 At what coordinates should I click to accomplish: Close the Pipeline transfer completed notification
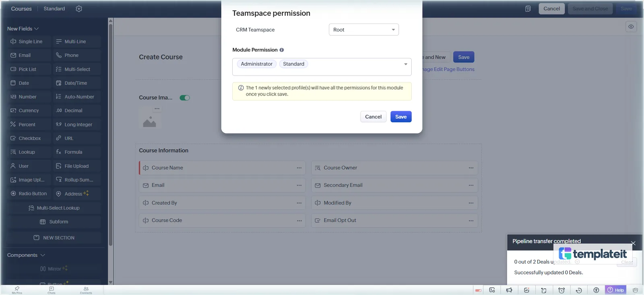[633, 243]
